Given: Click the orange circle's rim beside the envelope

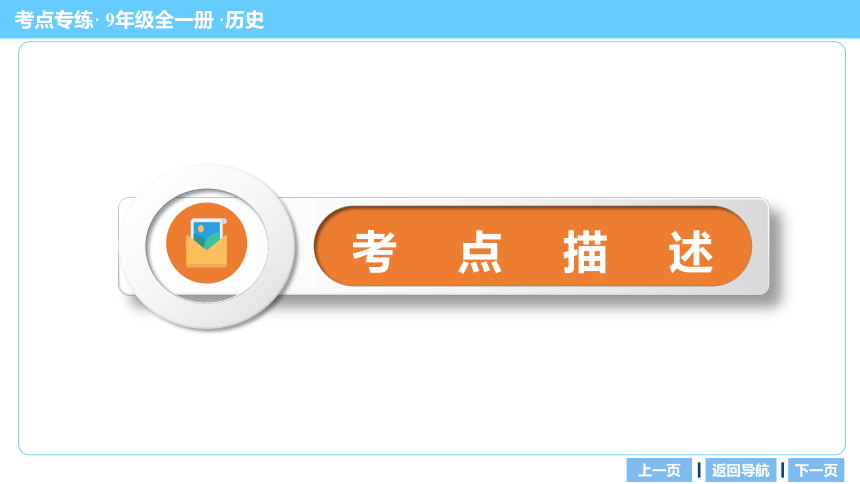Looking at the screenshot, I should [176, 243].
